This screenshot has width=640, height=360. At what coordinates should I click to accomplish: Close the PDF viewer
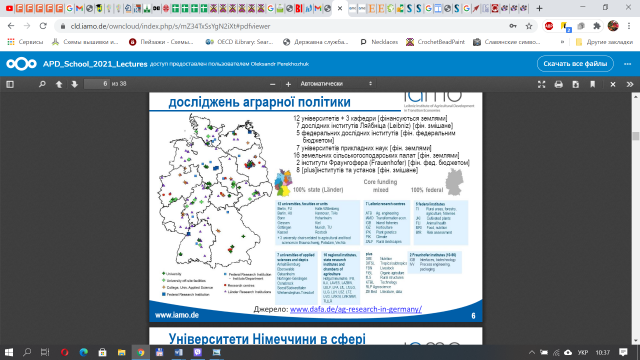click(613, 84)
